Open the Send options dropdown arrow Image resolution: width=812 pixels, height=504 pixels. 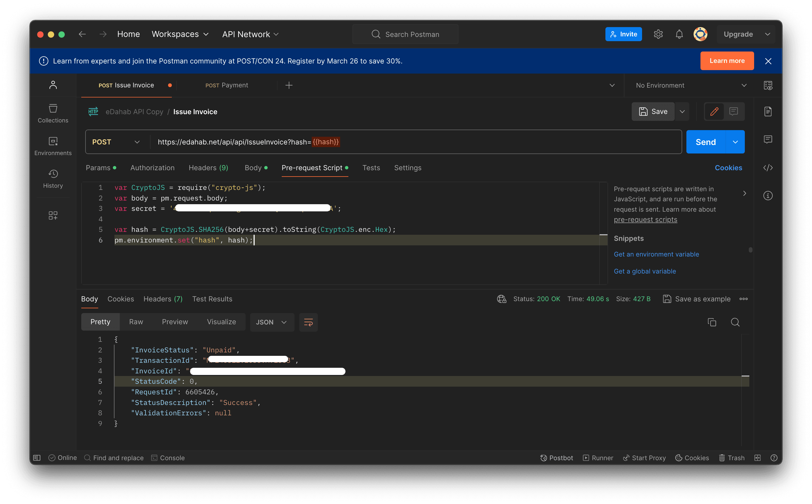(x=735, y=142)
